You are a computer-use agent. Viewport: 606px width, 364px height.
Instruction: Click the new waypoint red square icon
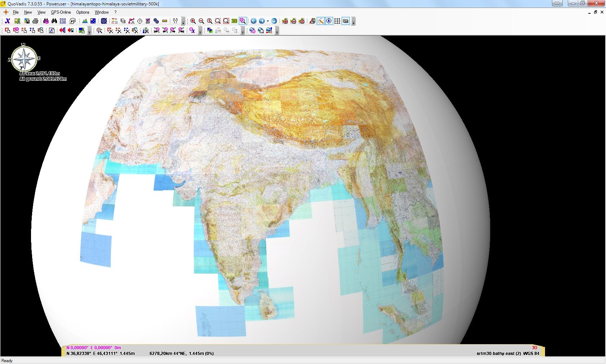point(7,30)
